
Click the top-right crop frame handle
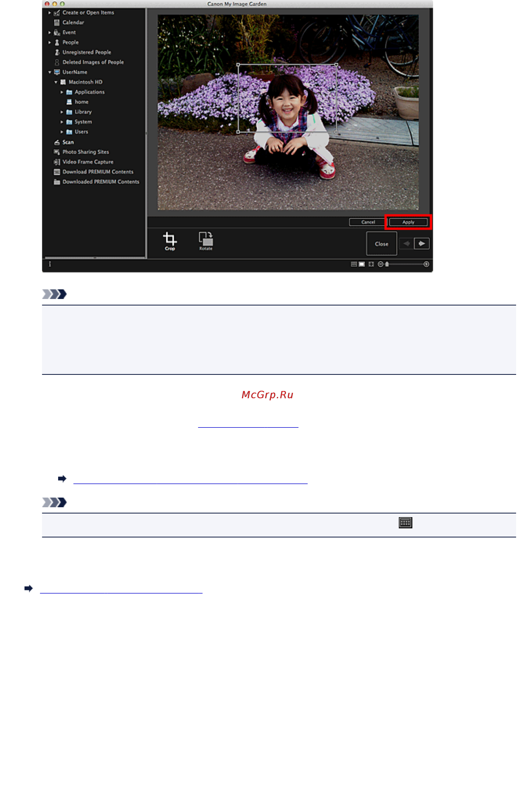pos(336,64)
